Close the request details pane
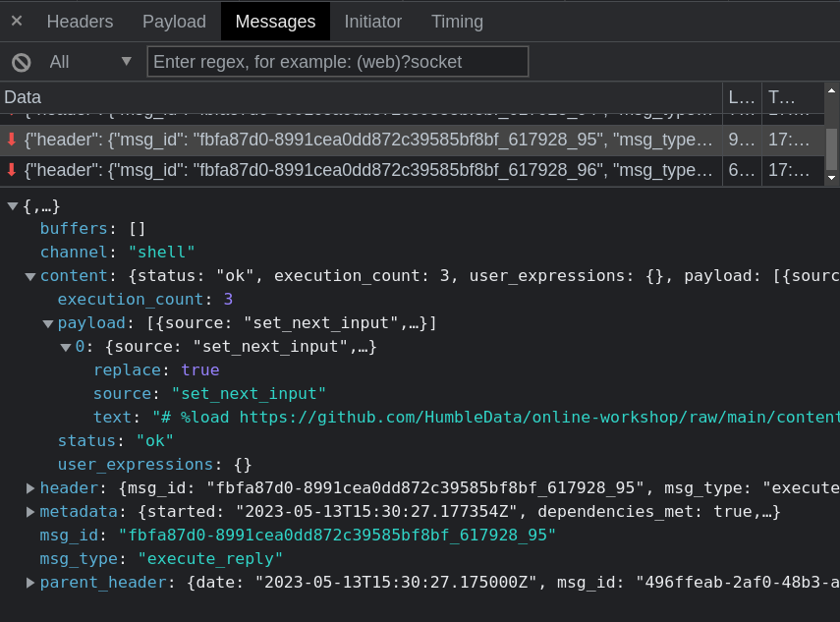 click(16, 21)
